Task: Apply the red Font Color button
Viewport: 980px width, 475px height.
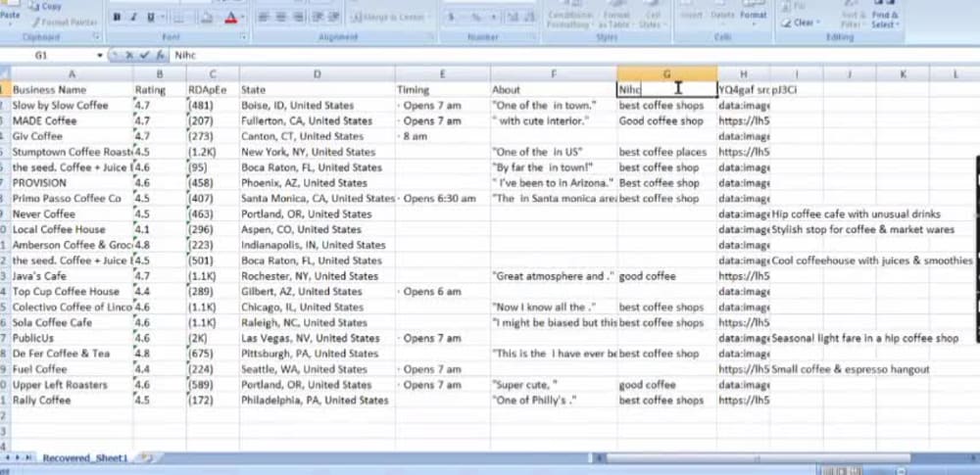Action: tap(230, 18)
